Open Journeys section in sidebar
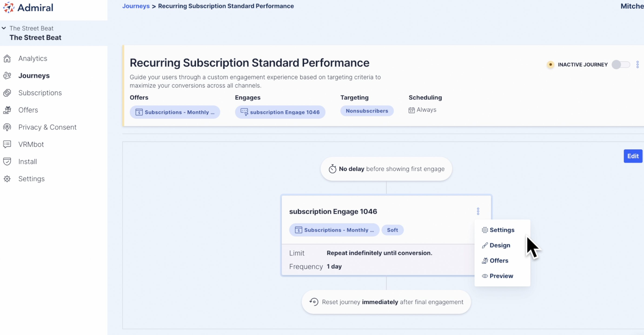This screenshot has height=335, width=644. coord(34,76)
